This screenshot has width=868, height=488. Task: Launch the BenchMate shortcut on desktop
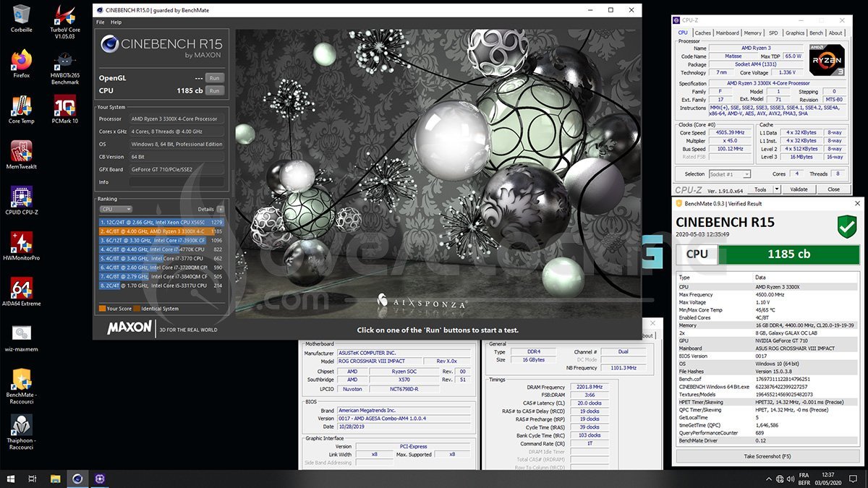coord(22,386)
